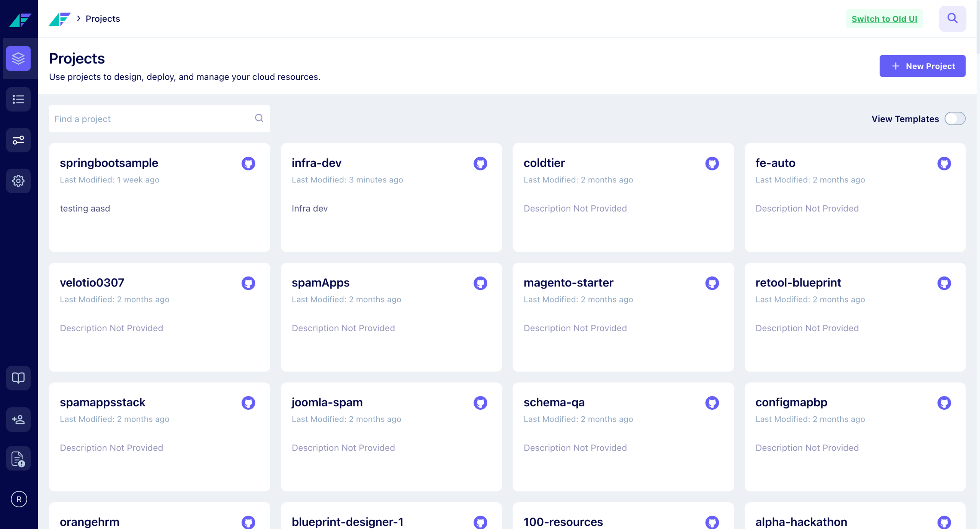Click GitHub icon on infra-dev card
Viewport: 980px width, 529px height.
pyautogui.click(x=480, y=164)
